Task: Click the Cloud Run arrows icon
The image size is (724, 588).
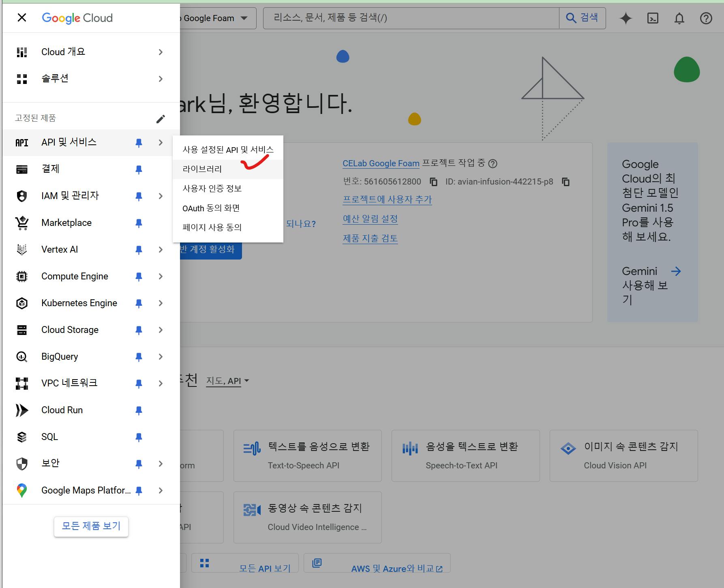Action: click(22, 410)
